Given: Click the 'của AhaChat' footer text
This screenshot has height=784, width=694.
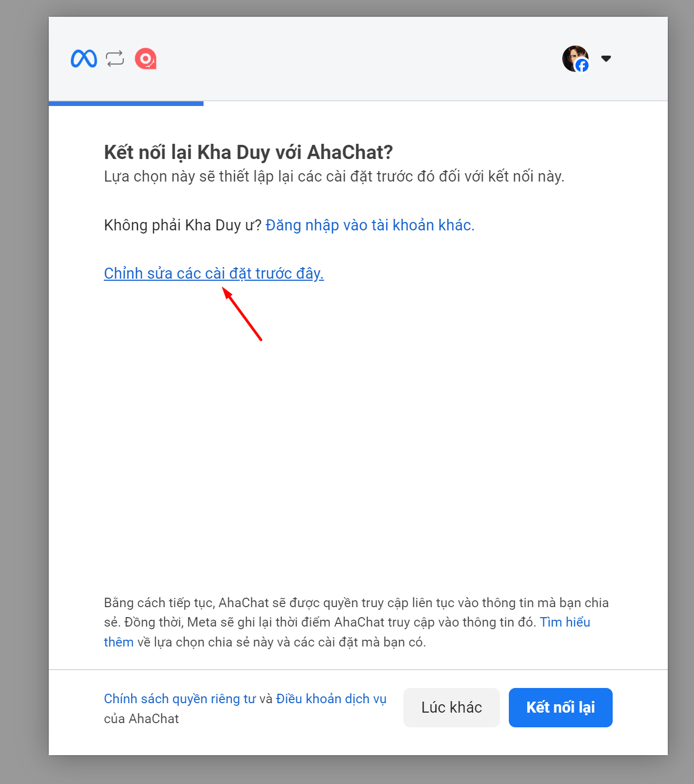Looking at the screenshot, I should [x=141, y=719].
